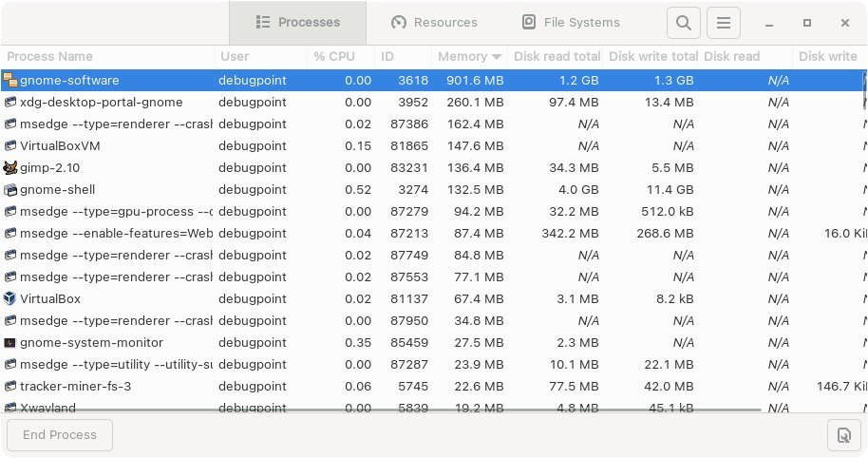Open the hamburger main menu
This screenshot has width=868, height=458.
click(x=723, y=23)
